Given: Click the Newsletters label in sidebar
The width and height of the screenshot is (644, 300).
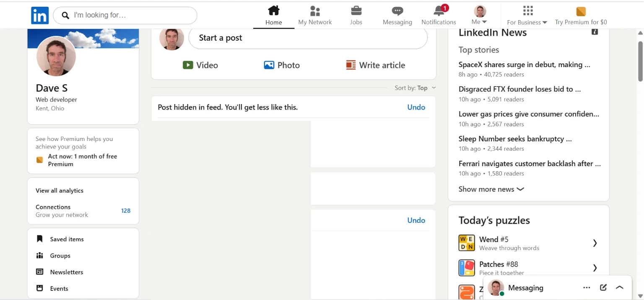Looking at the screenshot, I should point(67,272).
